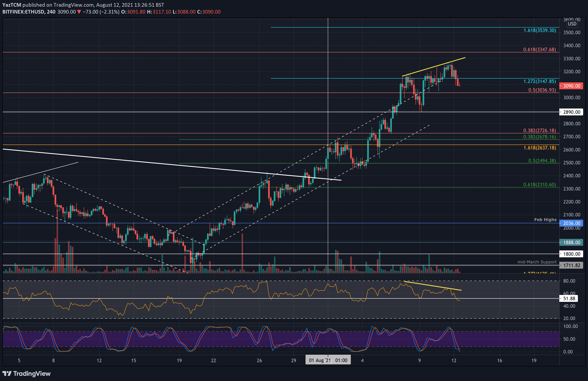The width and height of the screenshot is (588, 381).
Task: Click the 100.00 stochastic axis label
Action: pos(570,326)
